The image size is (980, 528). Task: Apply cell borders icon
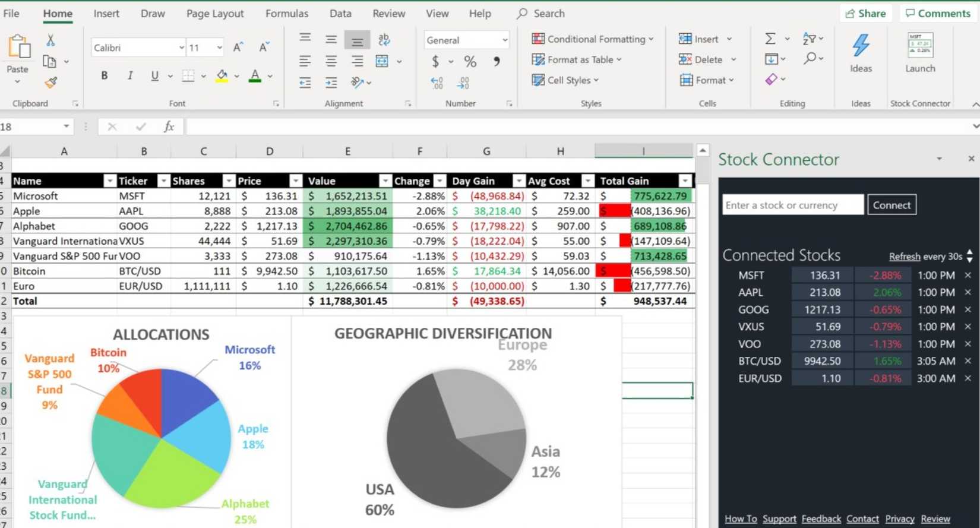[188, 75]
